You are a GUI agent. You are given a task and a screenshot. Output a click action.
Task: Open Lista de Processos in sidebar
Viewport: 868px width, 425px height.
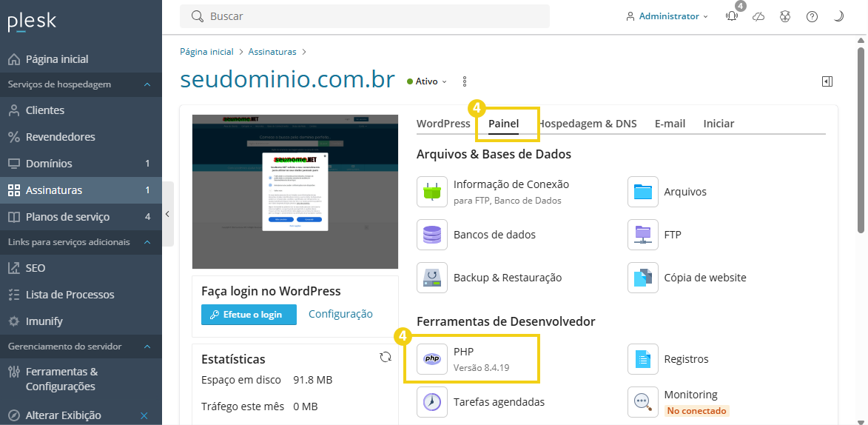[81, 295]
